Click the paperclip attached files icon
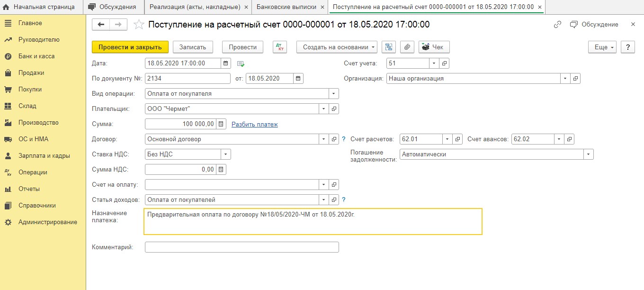644x290 pixels. 407,47
